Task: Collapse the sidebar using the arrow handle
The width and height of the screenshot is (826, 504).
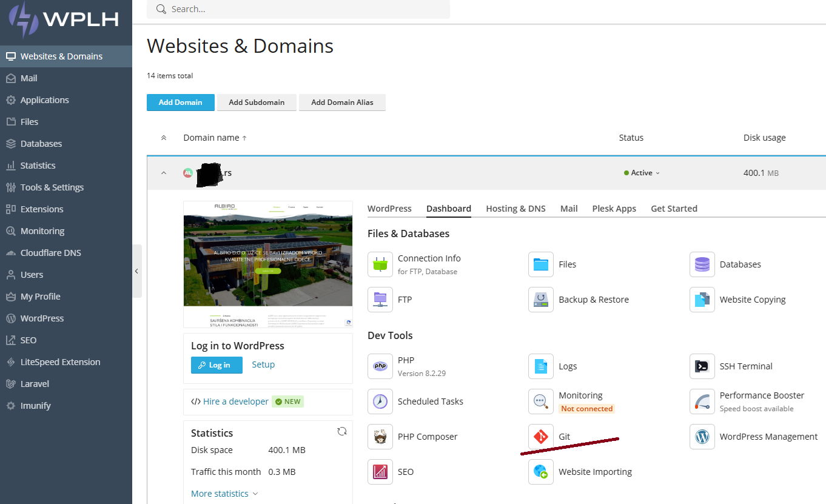Action: coord(136,271)
